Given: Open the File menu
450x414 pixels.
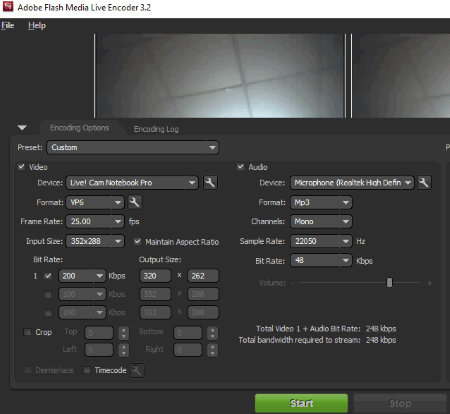Looking at the screenshot, I should click(x=8, y=25).
